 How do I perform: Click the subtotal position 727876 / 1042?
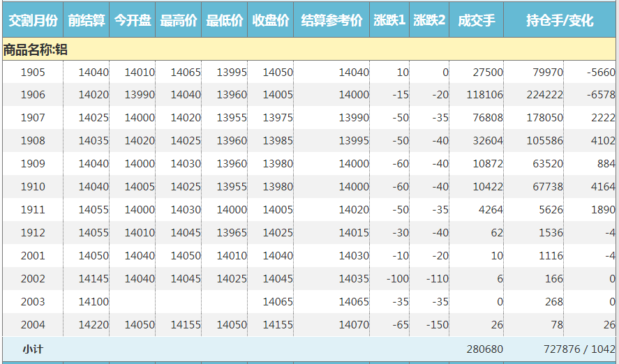point(579,349)
